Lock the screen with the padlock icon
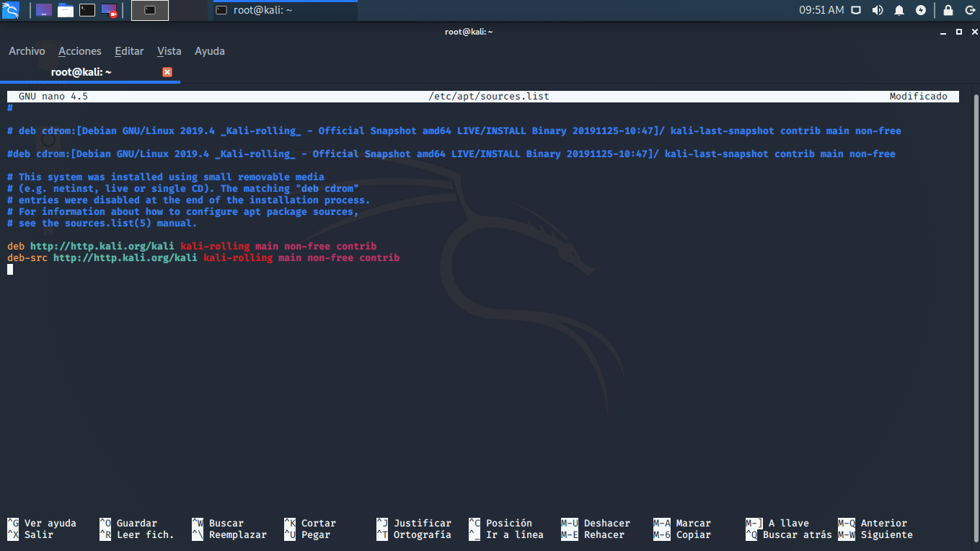980x551 pixels. (x=948, y=10)
